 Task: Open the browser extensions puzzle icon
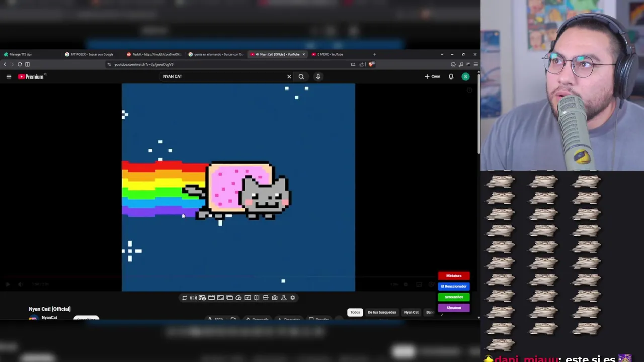click(453, 64)
